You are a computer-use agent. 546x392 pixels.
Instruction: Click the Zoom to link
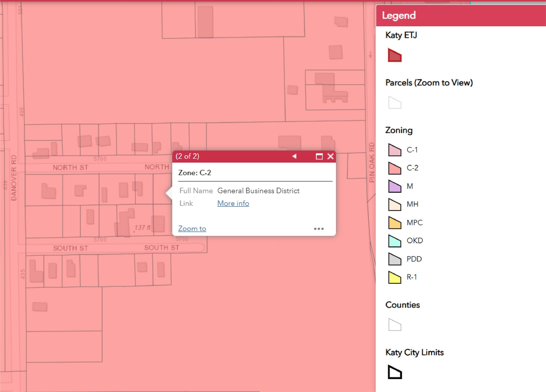tap(192, 229)
